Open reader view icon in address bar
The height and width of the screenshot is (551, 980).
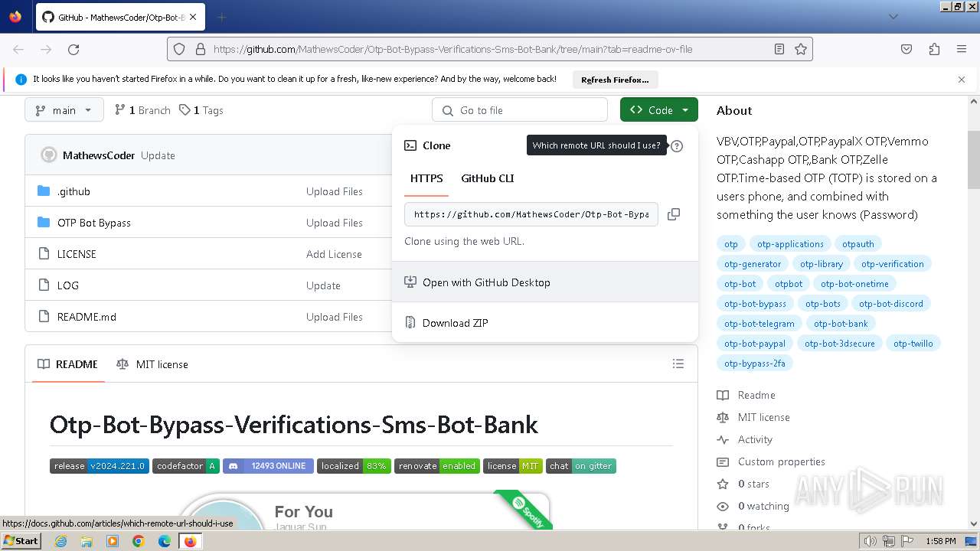[779, 49]
